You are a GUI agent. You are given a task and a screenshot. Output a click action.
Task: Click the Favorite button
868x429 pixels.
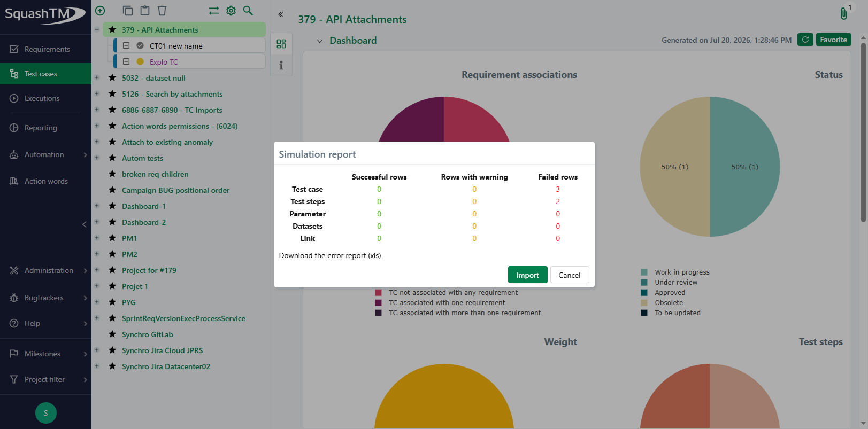834,40
